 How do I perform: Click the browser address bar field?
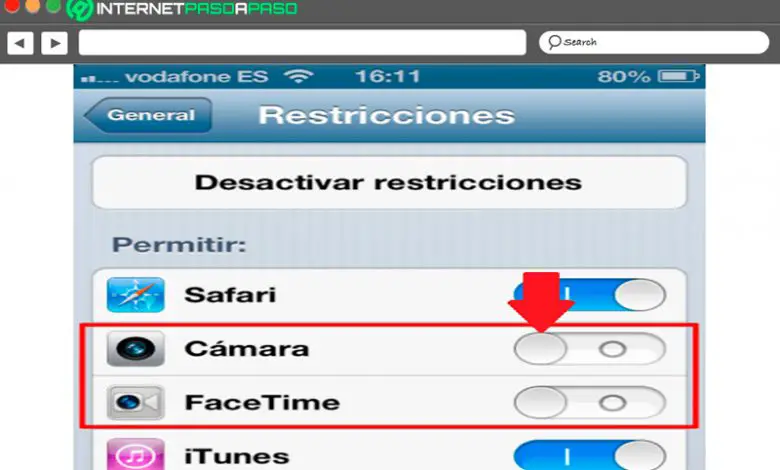point(302,43)
